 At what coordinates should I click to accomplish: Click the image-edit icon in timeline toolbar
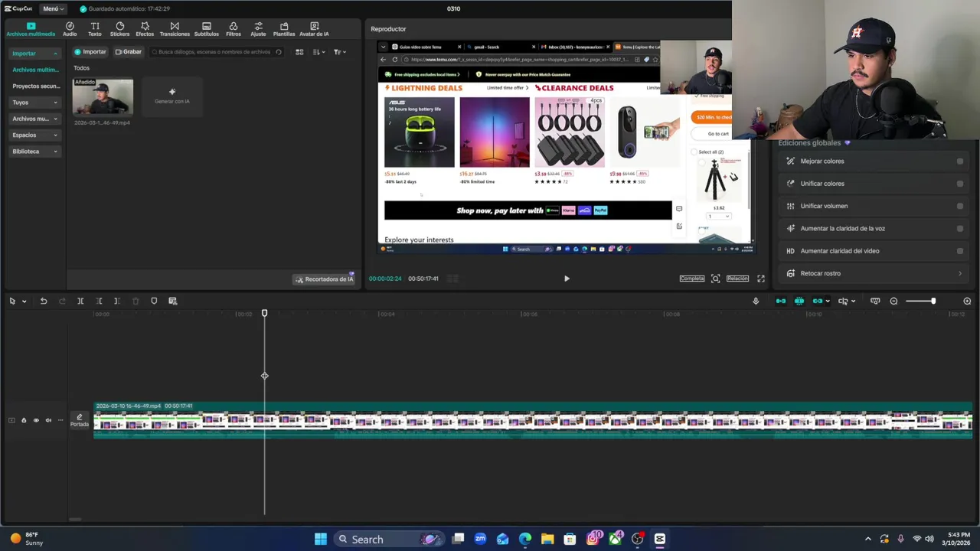tap(172, 301)
